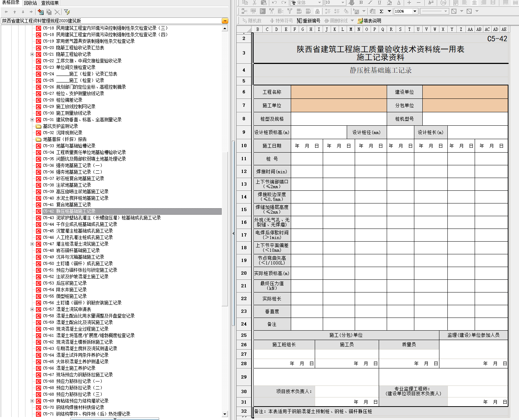This screenshot has width=519, height=420.
Task: Click the minus icon in formatting toolbar
Action: [x=419, y=3]
